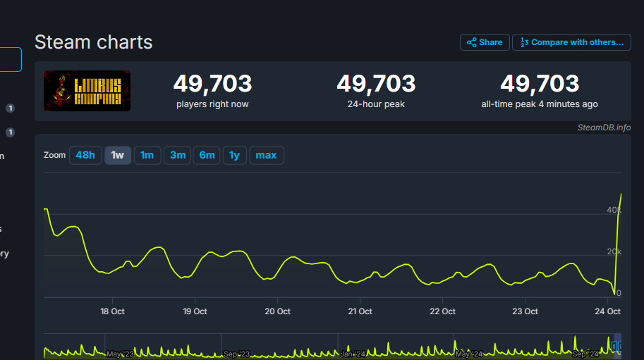644x360 pixels.
Task: Select the 1w zoom range
Action: [118, 156]
